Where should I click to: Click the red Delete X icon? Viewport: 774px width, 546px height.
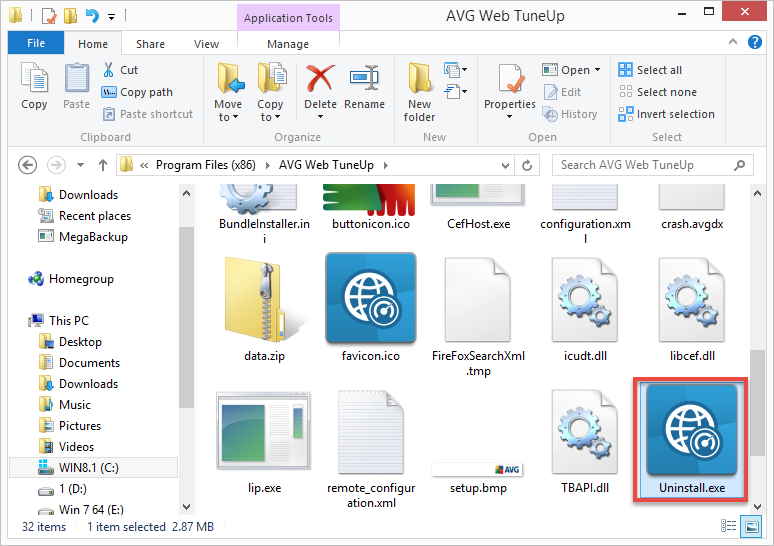click(320, 79)
